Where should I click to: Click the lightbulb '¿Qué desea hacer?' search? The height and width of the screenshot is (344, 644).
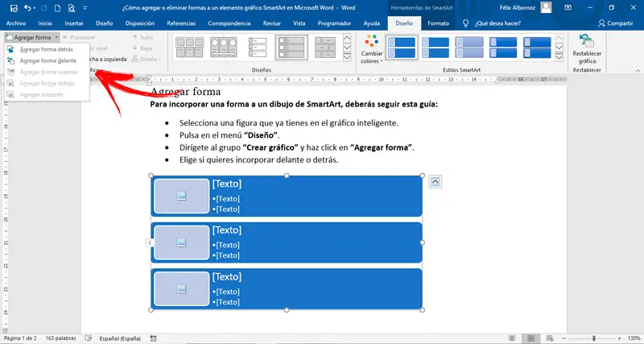(x=465, y=23)
